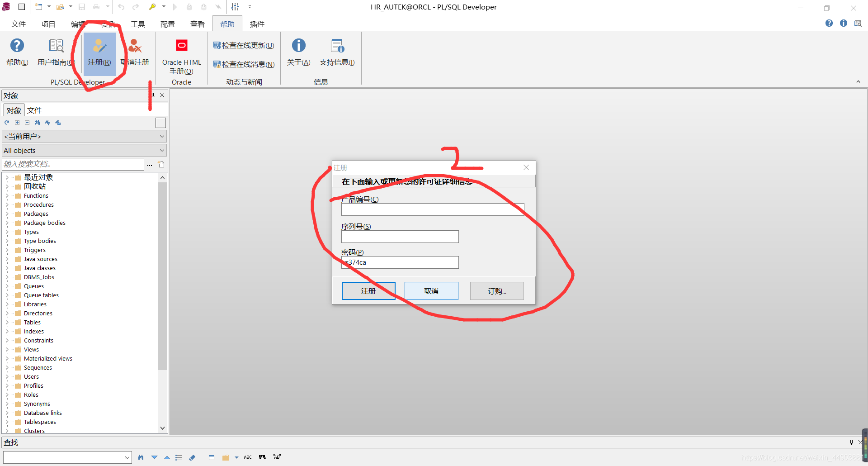Open the Oracle HTML 手册 manual

(x=182, y=56)
